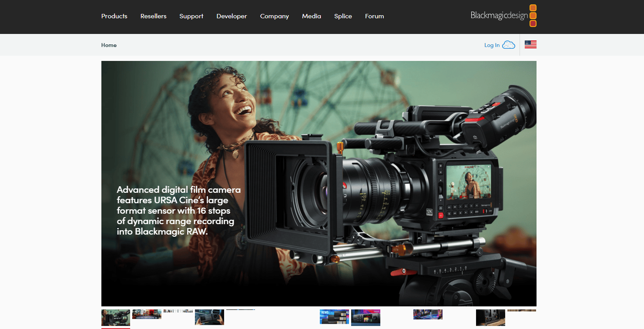Open the Products menu

tap(114, 16)
